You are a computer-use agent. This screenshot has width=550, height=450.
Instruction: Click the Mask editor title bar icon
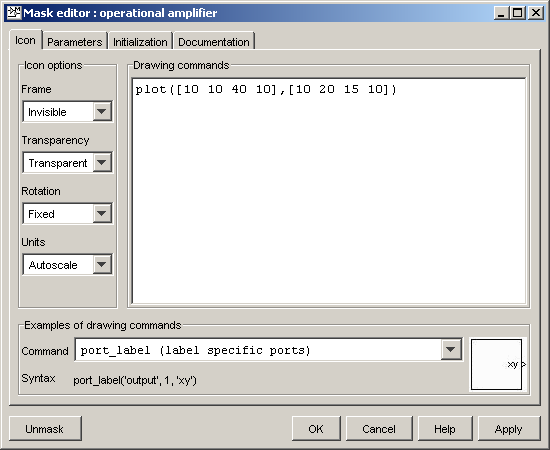[14, 13]
